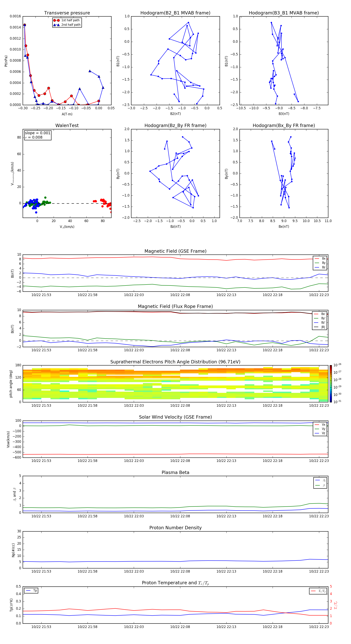Click the 'Pt(nPa)' y-axis label

[6, 61]
